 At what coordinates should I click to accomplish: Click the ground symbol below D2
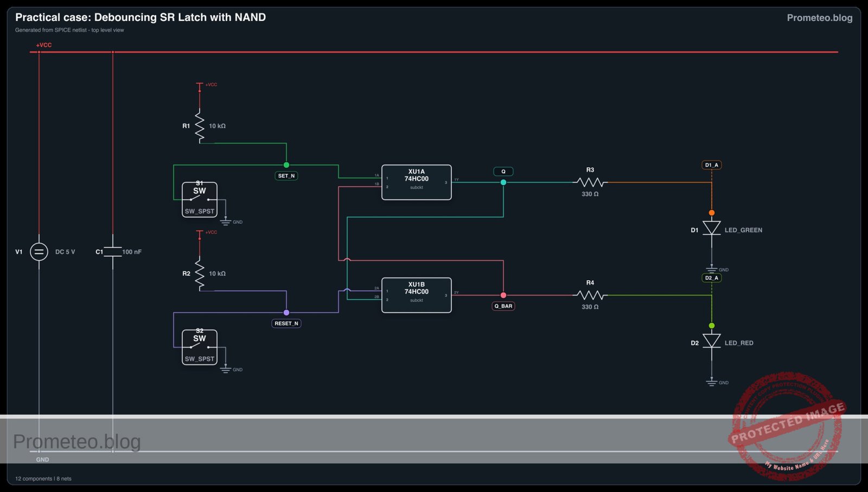[712, 382]
